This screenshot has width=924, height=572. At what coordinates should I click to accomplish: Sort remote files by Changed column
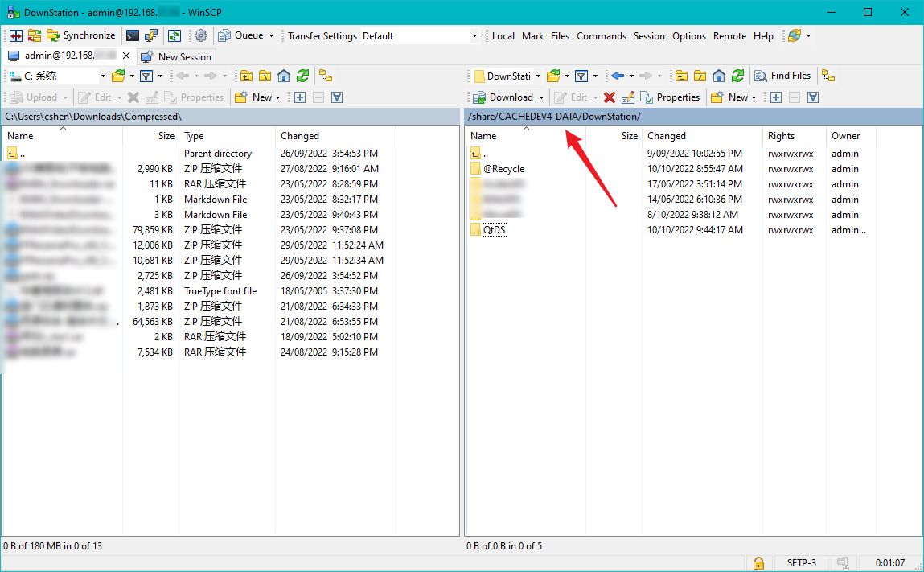(667, 136)
